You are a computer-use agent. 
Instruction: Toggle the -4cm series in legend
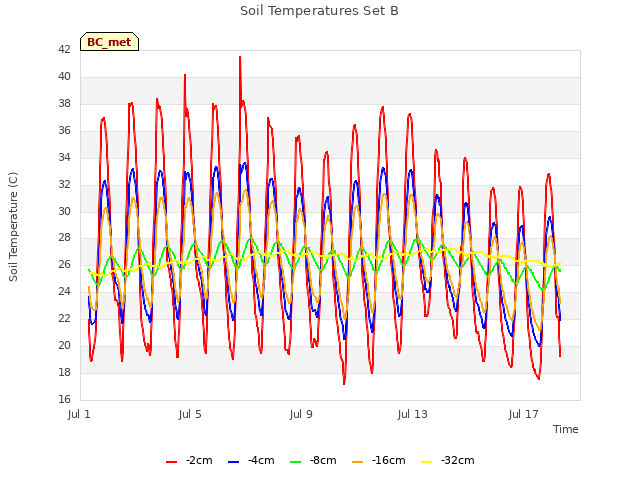[x=251, y=461]
